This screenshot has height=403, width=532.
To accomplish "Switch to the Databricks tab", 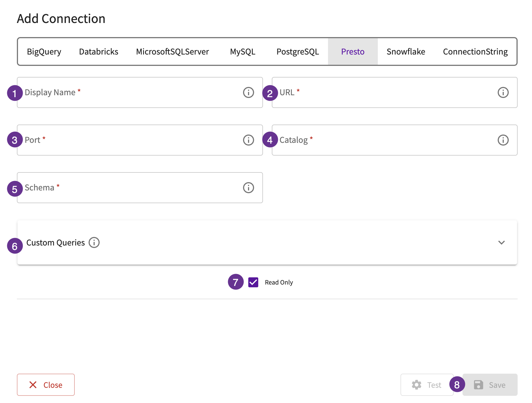I will click(x=99, y=51).
